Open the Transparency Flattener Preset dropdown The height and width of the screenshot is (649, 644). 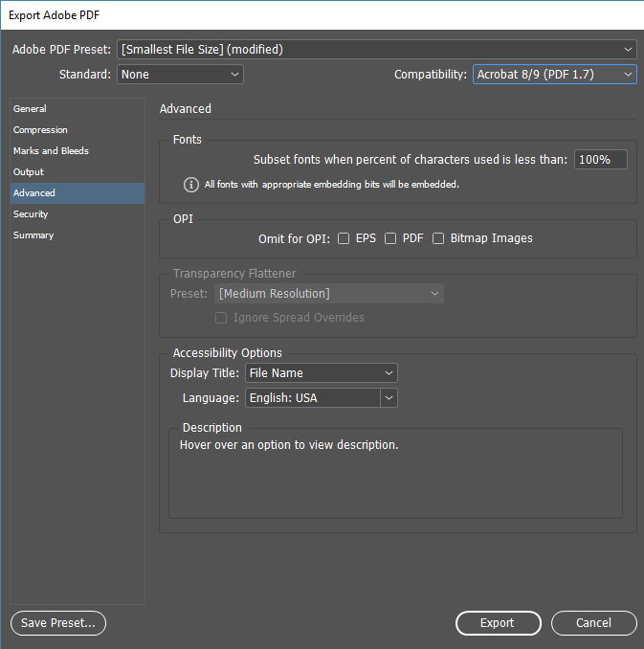329,294
